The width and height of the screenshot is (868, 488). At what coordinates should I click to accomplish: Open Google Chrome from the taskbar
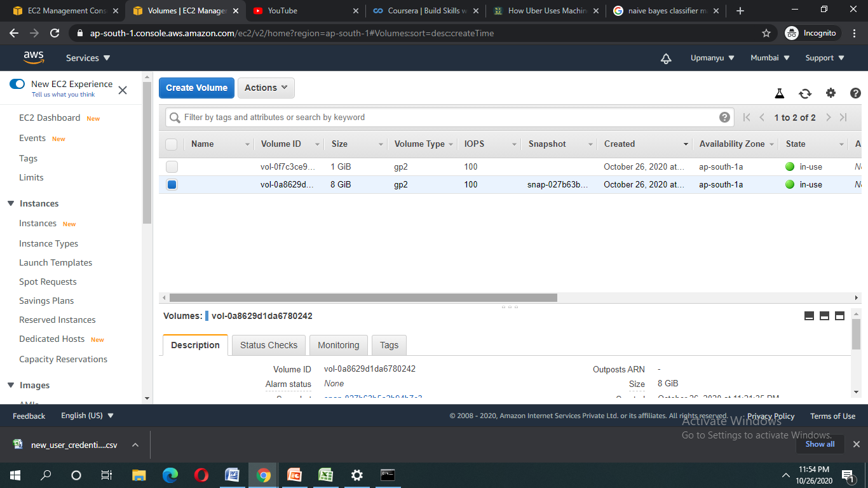tap(264, 475)
